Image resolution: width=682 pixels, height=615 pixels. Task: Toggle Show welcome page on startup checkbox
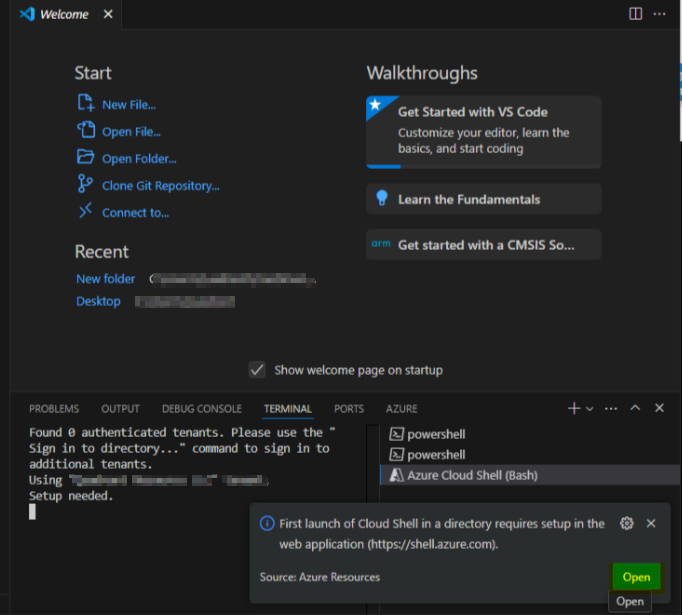(x=257, y=370)
